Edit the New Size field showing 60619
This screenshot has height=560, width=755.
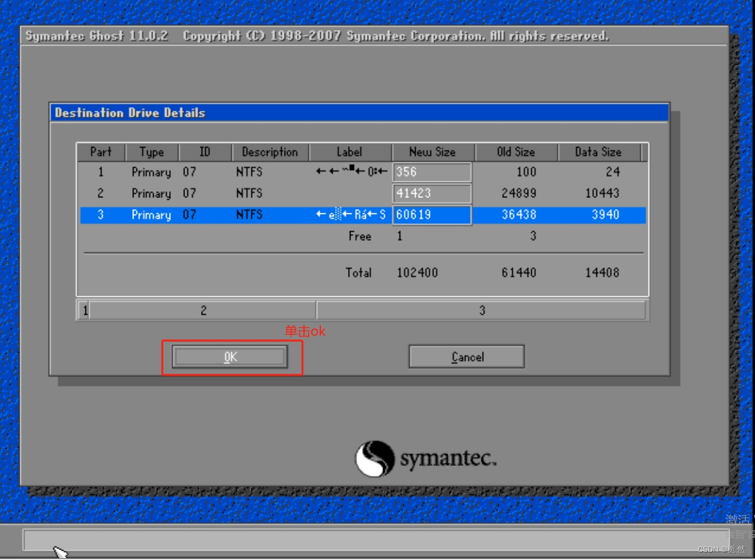coord(432,215)
